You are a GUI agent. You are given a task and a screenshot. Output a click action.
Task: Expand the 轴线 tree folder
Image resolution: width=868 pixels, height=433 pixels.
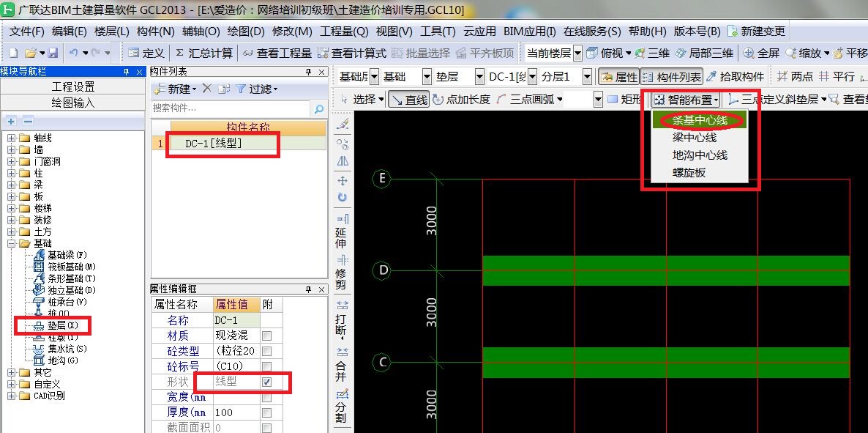coord(11,138)
